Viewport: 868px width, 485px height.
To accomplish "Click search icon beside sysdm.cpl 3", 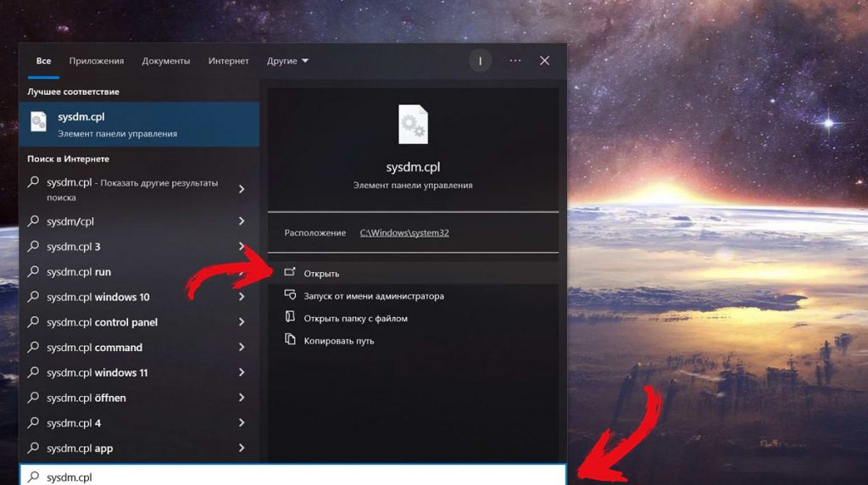I will (33, 246).
